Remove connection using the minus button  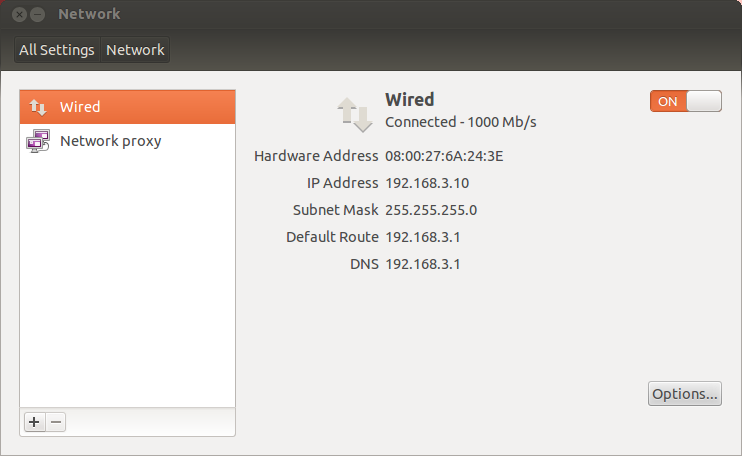(57, 422)
